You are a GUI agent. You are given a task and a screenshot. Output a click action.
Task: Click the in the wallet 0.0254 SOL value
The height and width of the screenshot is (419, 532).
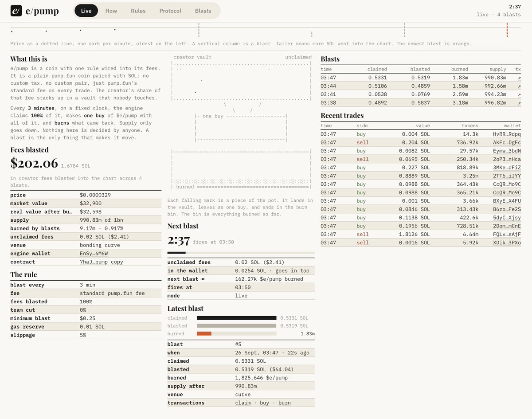pos(272,271)
